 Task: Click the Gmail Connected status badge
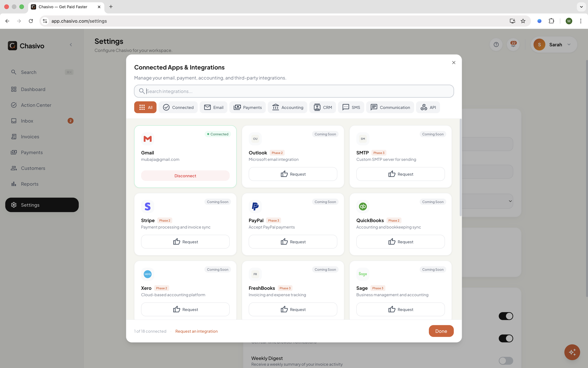217,134
